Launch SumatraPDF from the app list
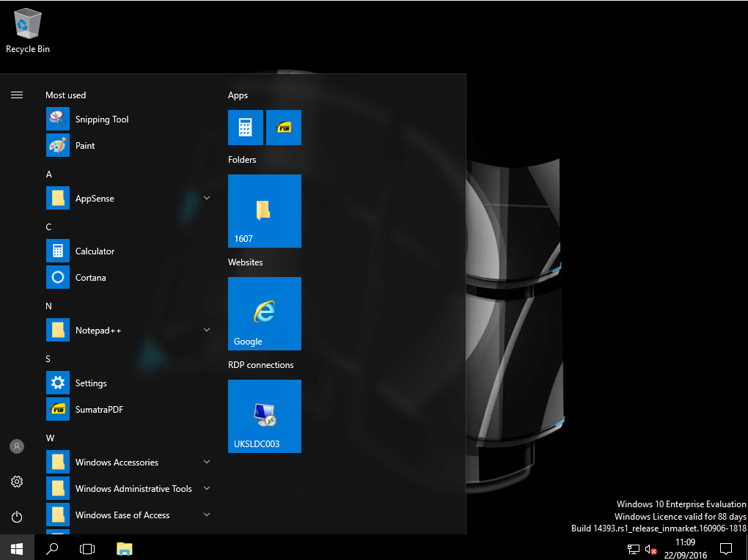Screen dimensions: 748x560 coord(129,409)
